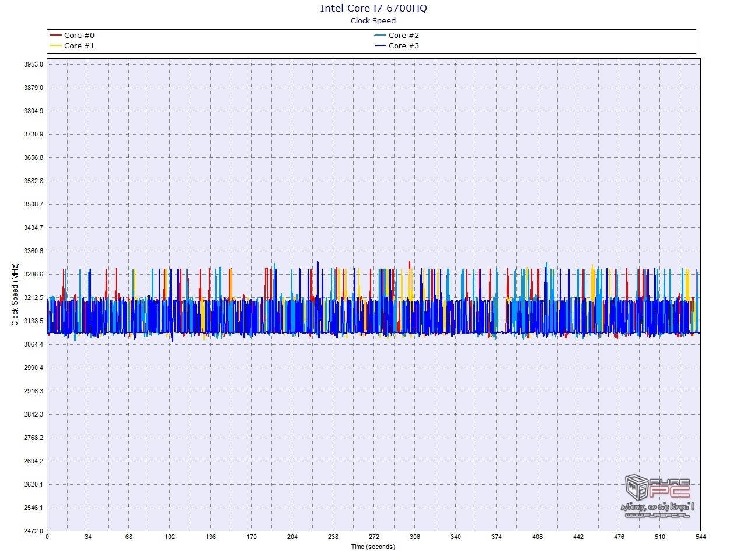This screenshot has width=747, height=560.
Task: Select the dark blue Core #3 legend line
Action: pyautogui.click(x=380, y=46)
